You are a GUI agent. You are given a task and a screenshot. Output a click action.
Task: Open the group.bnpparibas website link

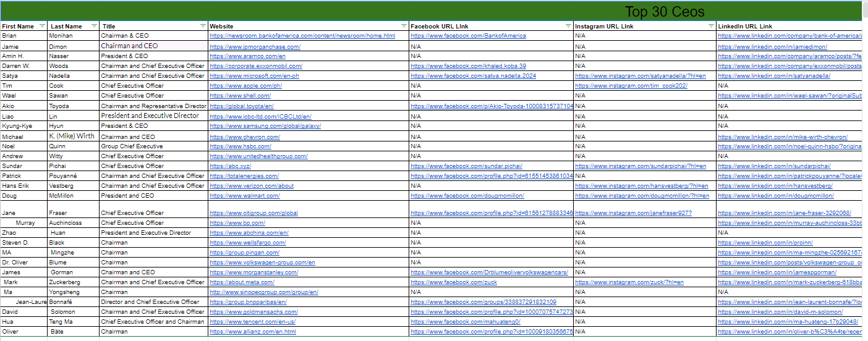click(248, 302)
